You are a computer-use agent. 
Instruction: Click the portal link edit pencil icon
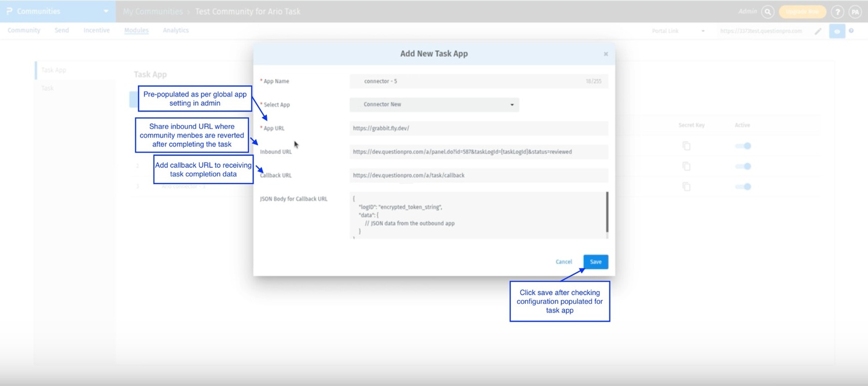tap(818, 31)
